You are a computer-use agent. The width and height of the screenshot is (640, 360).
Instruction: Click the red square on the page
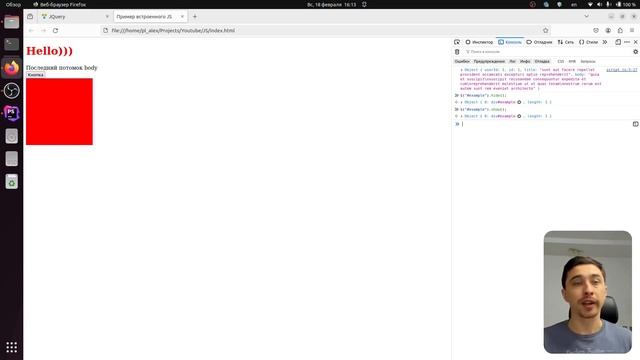[x=59, y=111]
